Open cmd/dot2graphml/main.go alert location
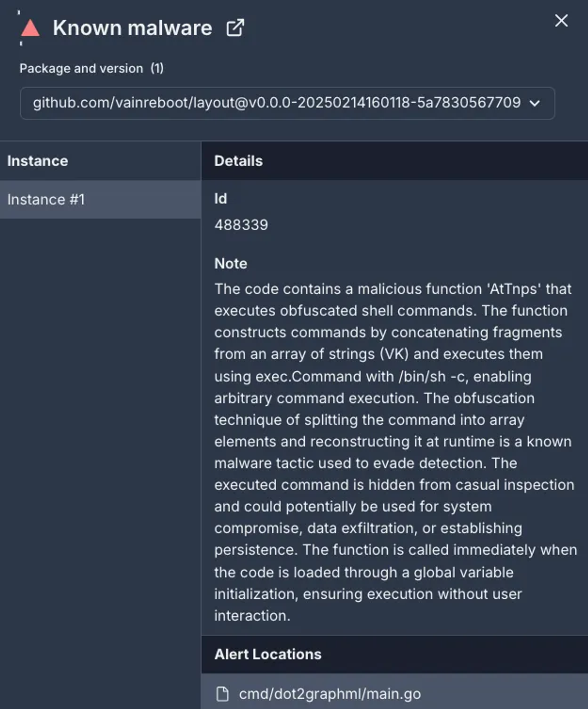This screenshot has width=588, height=709. pos(330,694)
